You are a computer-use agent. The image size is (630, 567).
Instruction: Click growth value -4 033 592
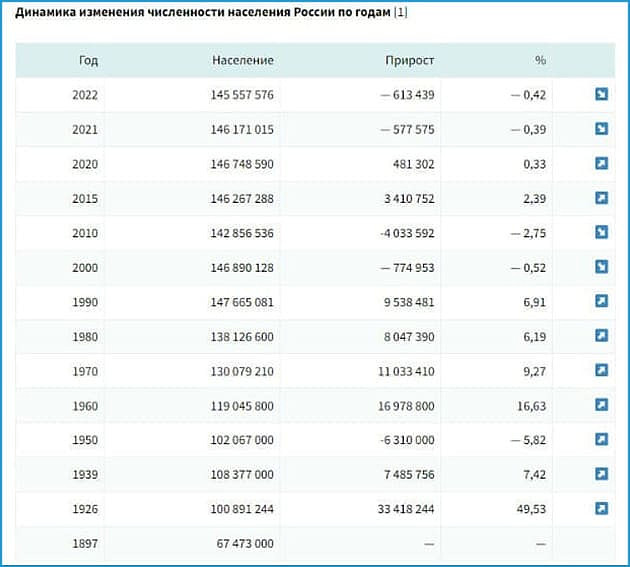[407, 233]
